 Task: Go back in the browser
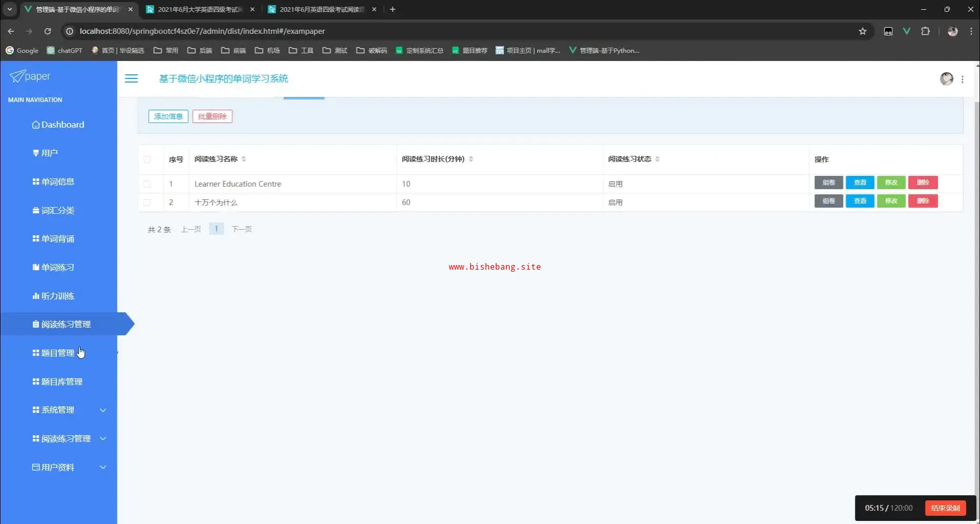(11, 31)
